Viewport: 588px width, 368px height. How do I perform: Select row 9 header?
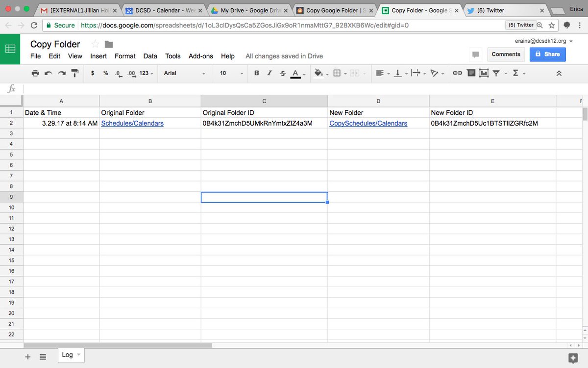(x=12, y=197)
